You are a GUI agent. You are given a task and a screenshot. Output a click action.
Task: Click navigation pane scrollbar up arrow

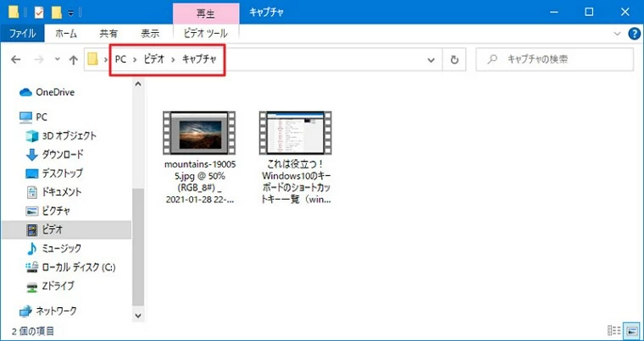[138, 84]
